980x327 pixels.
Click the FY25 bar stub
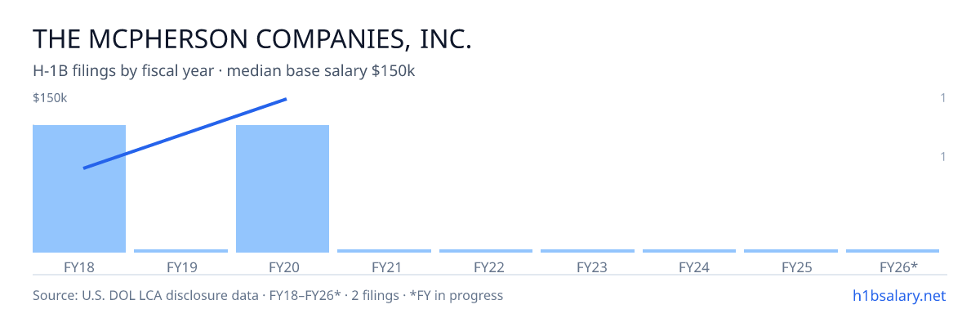click(x=791, y=251)
